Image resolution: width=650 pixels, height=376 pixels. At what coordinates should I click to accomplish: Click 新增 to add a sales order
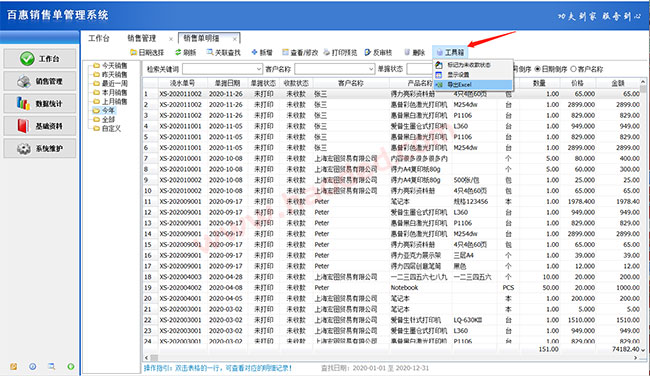tap(262, 53)
